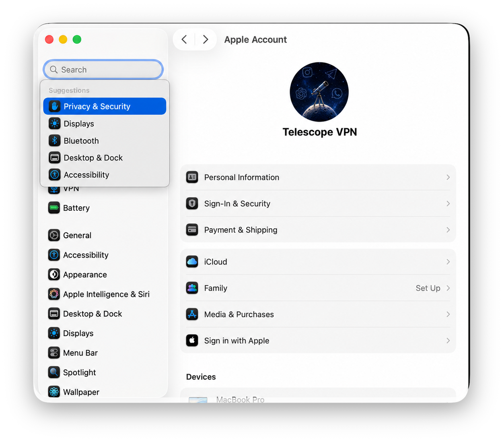This screenshot has width=504, height=442.
Task: Click the green Battery icon in sidebar
Action: 54,208
